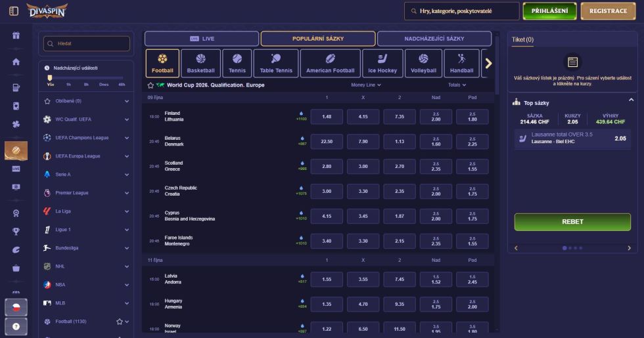The width and height of the screenshot is (644, 338).
Task: Open the home icon in left sidebar
Action: click(16, 62)
